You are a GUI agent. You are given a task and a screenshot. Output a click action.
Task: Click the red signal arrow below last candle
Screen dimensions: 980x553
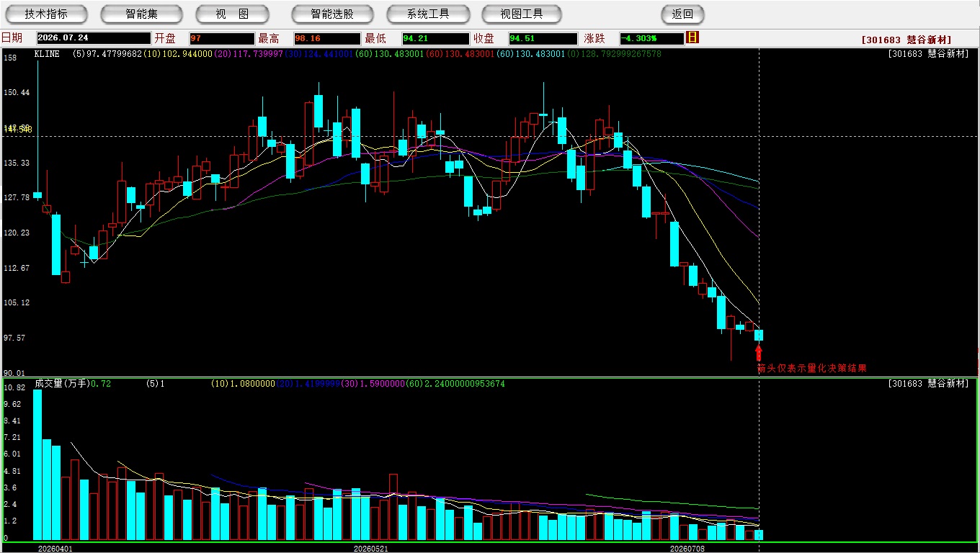[x=758, y=352]
